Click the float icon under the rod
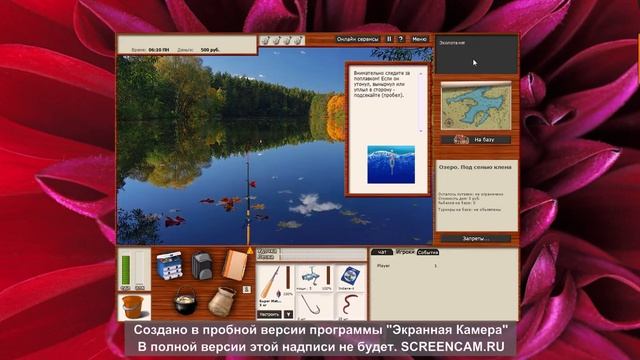Image resolution: width=640 pixels, height=360 pixels. tap(278, 294)
